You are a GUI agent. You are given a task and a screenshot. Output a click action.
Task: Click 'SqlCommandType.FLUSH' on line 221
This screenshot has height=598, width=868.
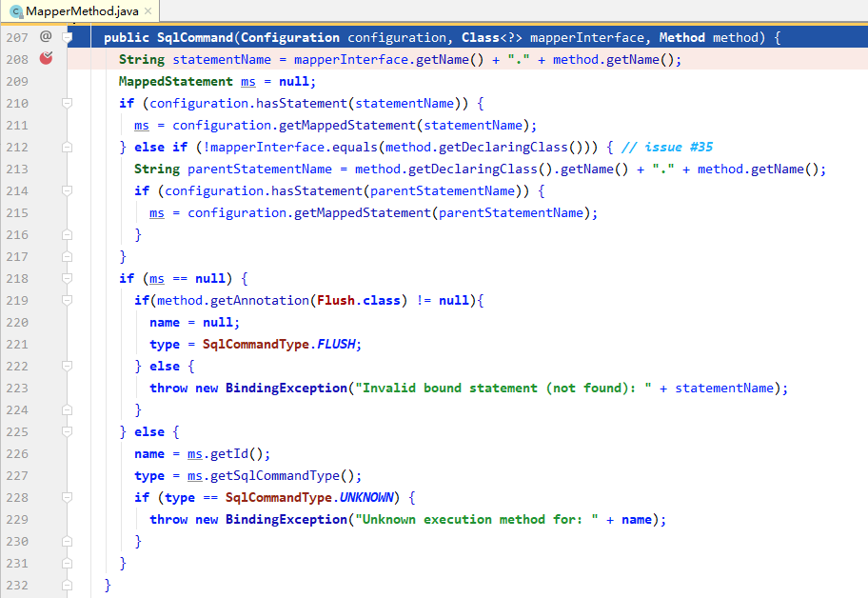point(279,344)
